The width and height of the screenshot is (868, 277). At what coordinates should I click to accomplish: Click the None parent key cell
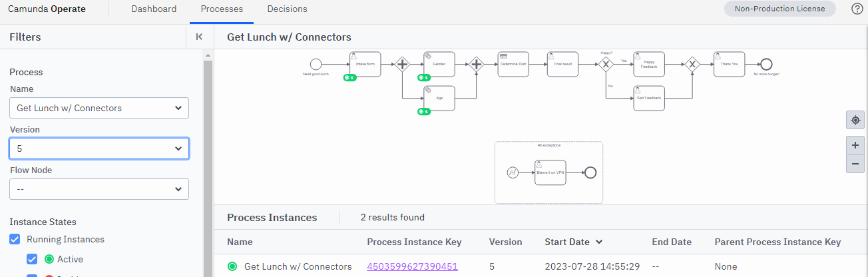[726, 266]
